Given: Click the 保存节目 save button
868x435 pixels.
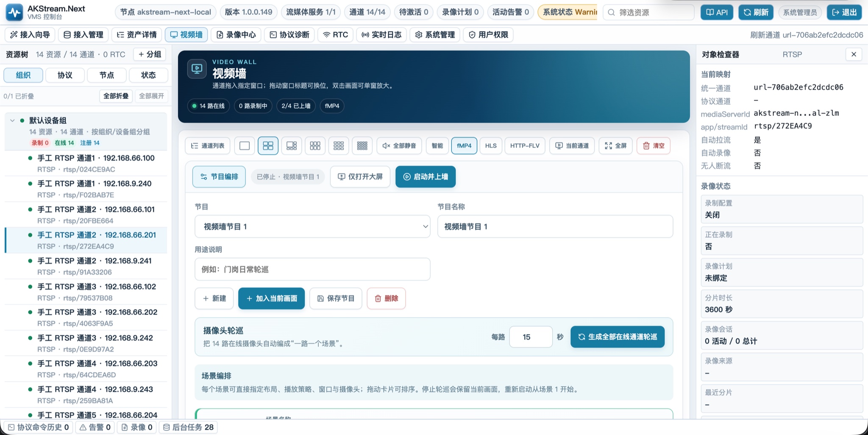Looking at the screenshot, I should [336, 298].
